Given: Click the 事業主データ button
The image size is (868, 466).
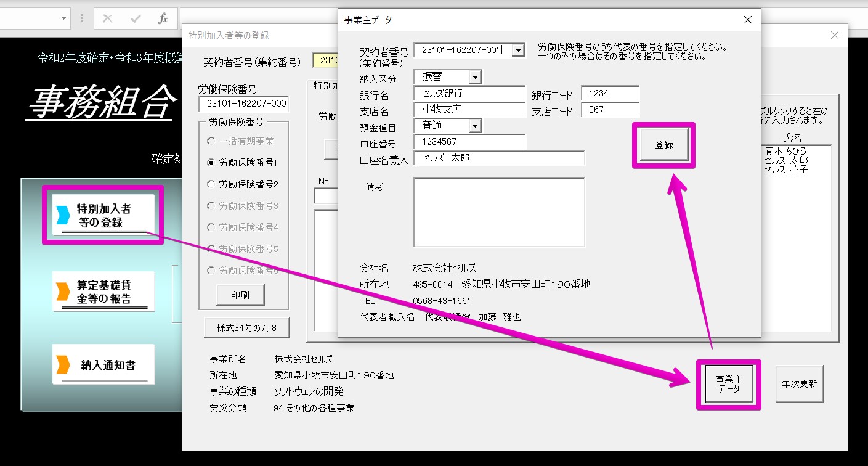Looking at the screenshot, I should click(729, 384).
